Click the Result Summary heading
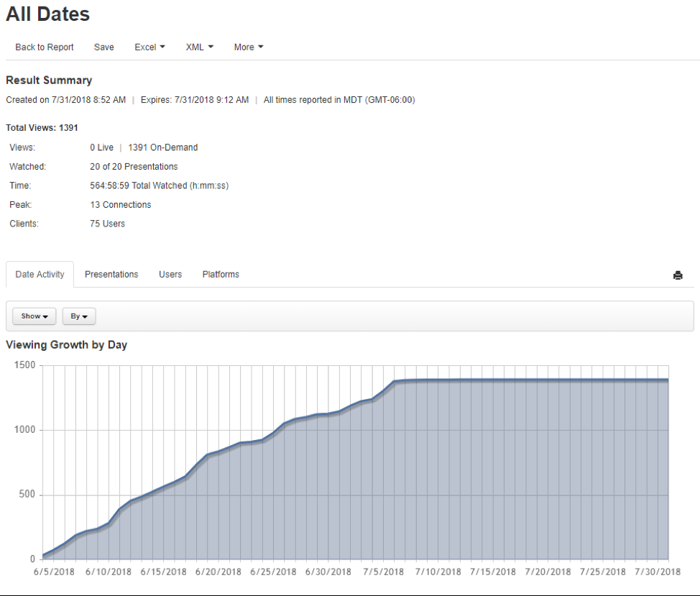Screen dimensions: 700x596 pyautogui.click(x=49, y=81)
